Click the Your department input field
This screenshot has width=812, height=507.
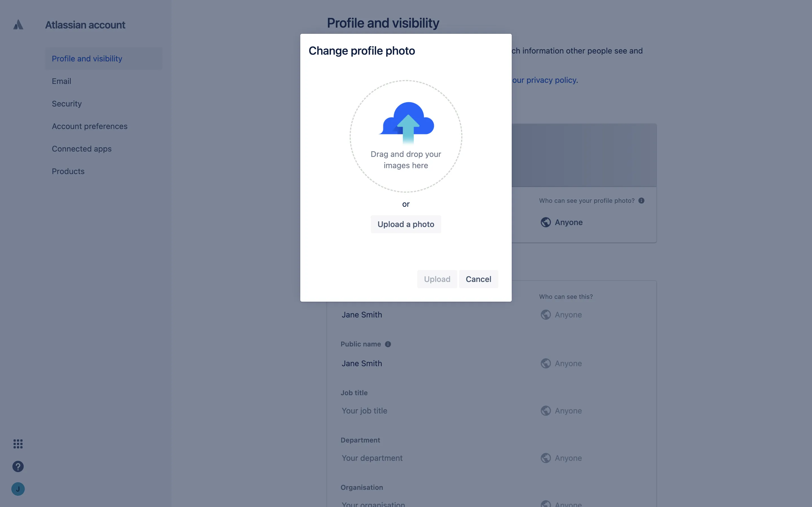point(372,458)
